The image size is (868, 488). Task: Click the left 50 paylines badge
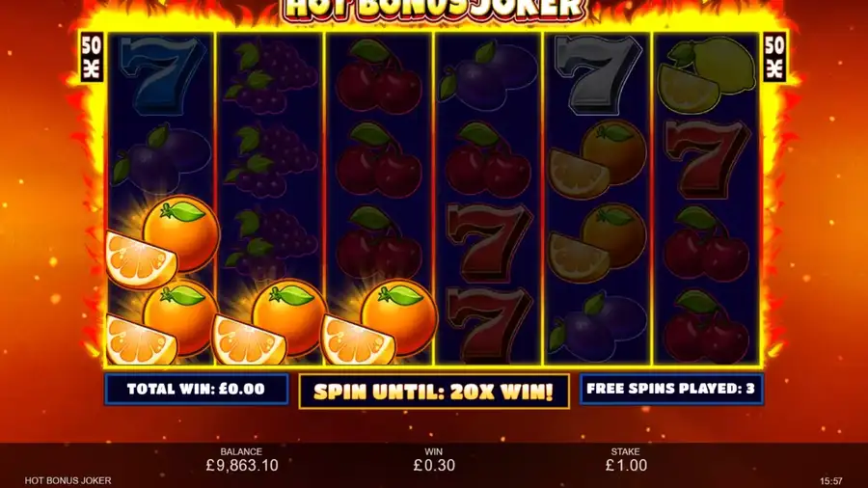92,57
